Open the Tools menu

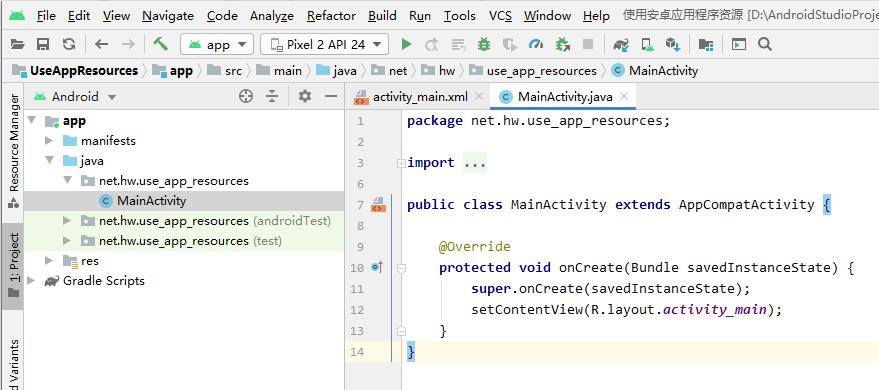pos(460,16)
